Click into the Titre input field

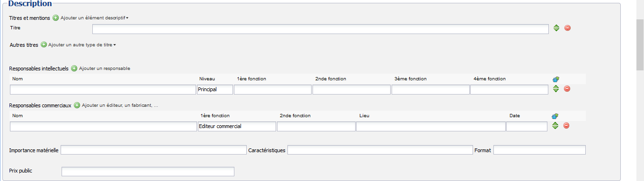click(321, 29)
